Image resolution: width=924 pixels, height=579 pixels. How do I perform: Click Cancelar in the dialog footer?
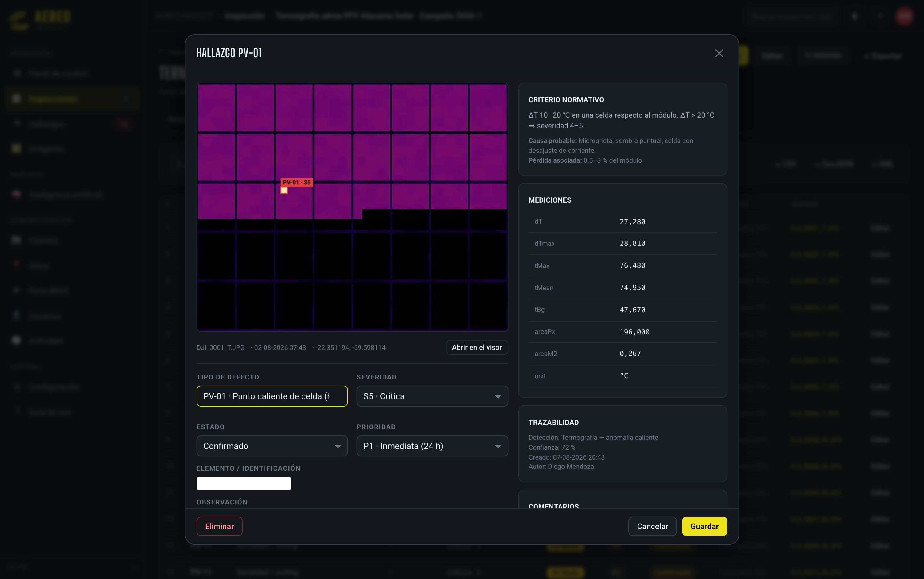click(652, 526)
